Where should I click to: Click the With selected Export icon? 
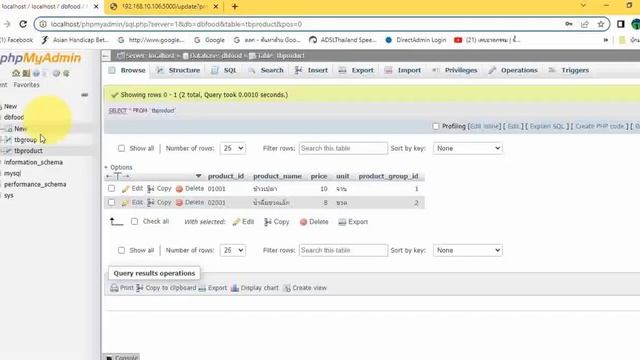(342, 222)
